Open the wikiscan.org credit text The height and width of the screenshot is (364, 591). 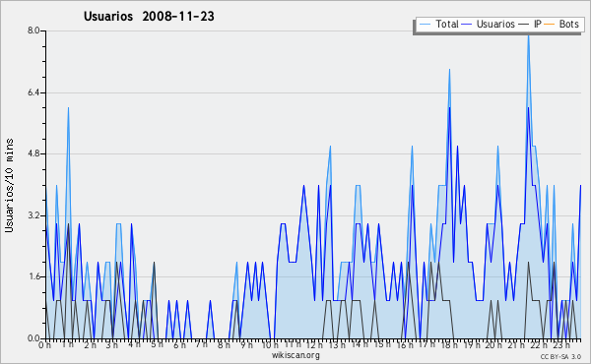pyautogui.click(x=295, y=355)
